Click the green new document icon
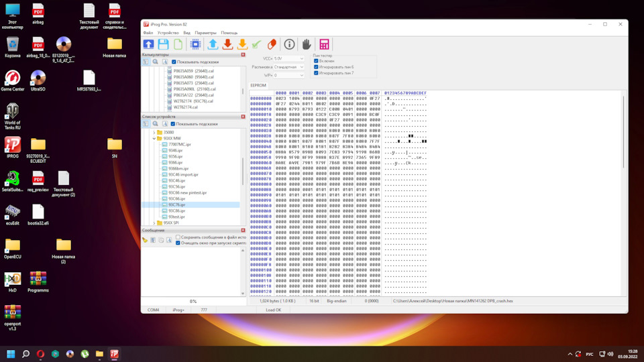The image size is (644, 362). [178, 44]
